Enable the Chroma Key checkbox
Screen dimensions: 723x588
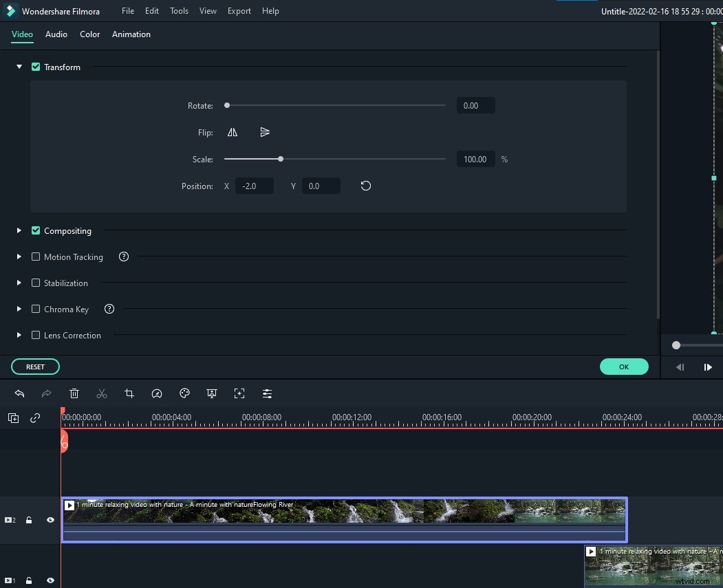[35, 309]
